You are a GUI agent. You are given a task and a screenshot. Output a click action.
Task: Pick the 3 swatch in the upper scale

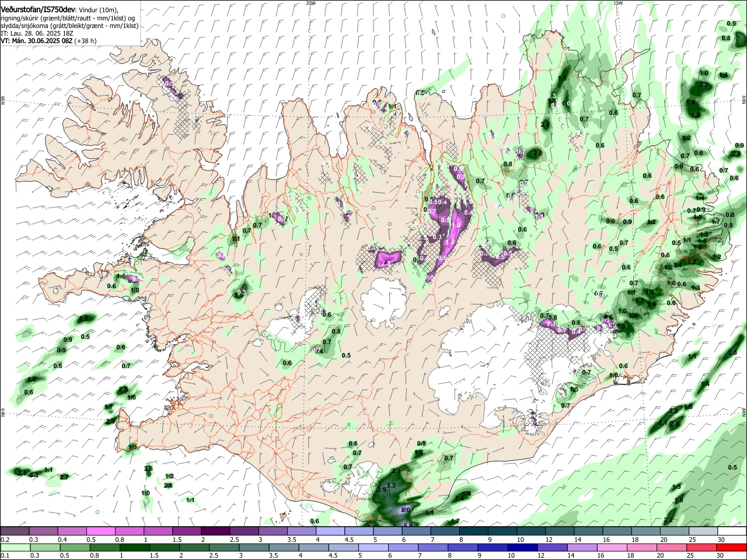tap(272, 531)
